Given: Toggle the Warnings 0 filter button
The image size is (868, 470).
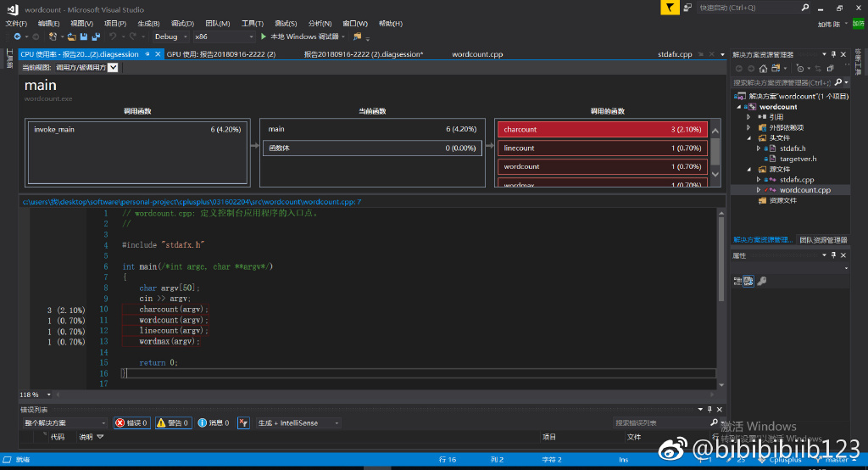Looking at the screenshot, I should 173,422.
